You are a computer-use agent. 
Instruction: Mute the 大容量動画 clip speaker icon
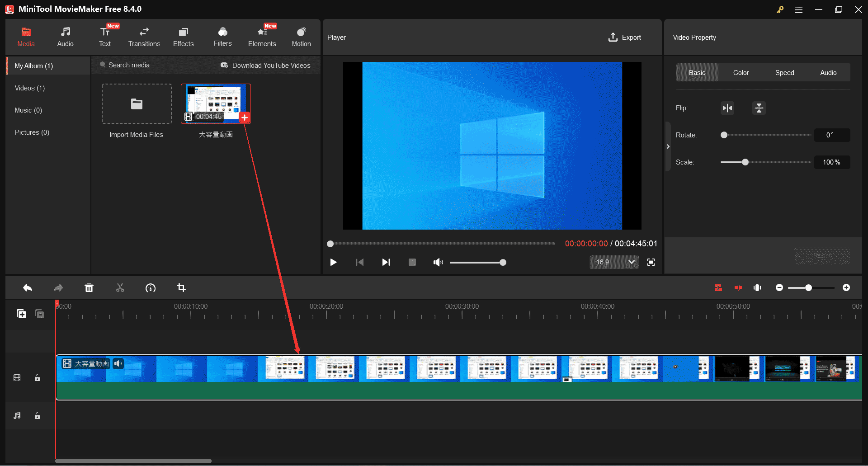tap(118, 363)
